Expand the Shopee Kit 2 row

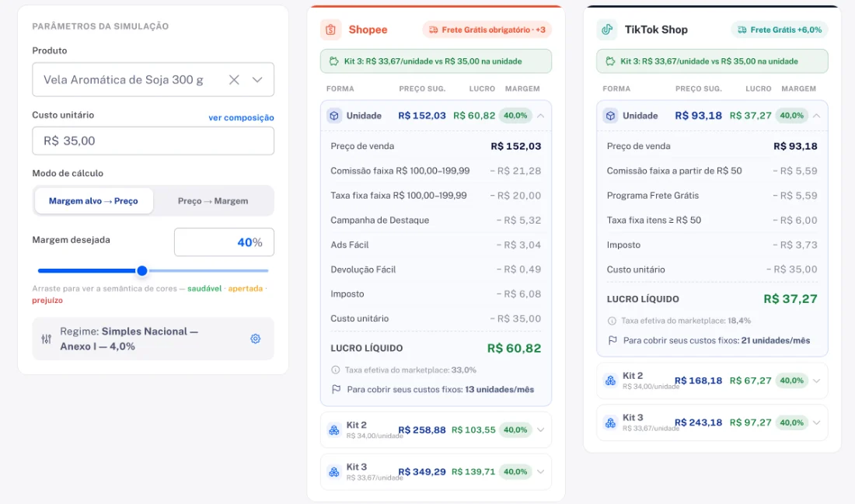(540, 430)
